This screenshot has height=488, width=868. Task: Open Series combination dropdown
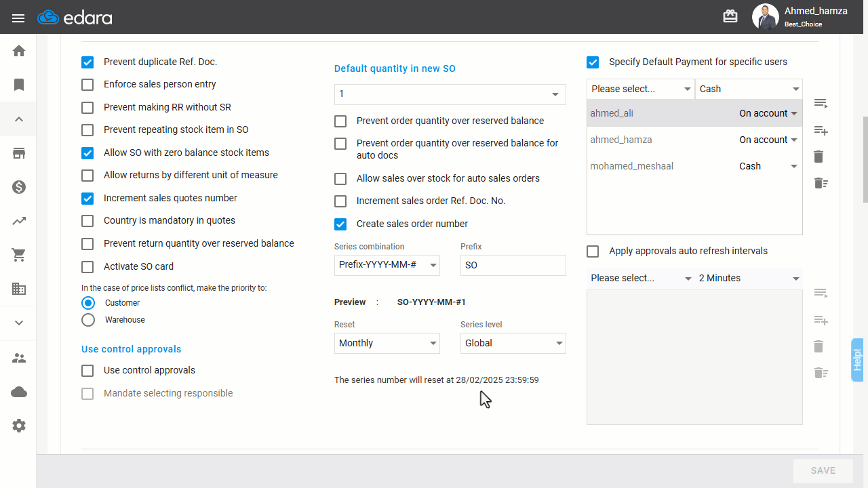click(387, 265)
